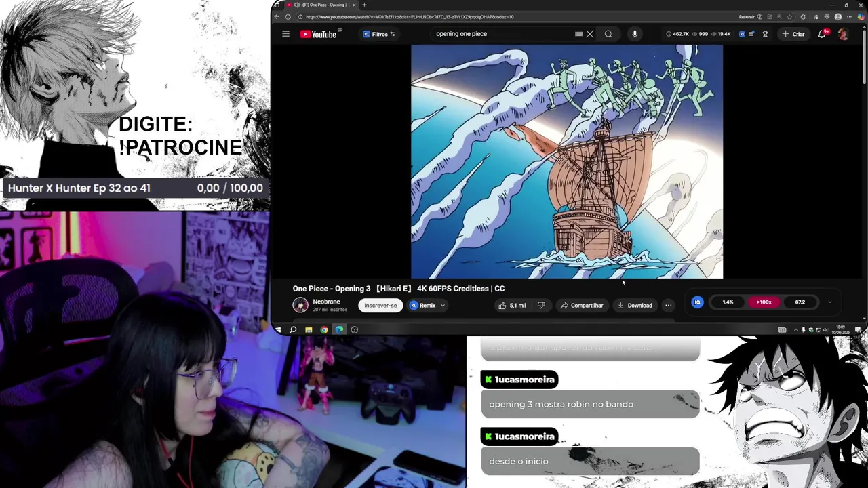Click the vidIQ round icon beside stats
This screenshot has height=488, width=868.
pyautogui.click(x=697, y=302)
